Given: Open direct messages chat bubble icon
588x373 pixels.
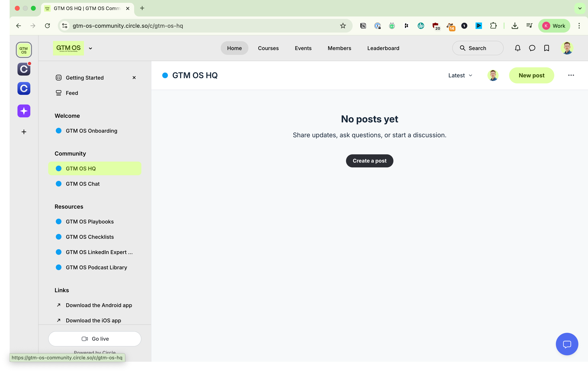Looking at the screenshot, I should 532,48.
